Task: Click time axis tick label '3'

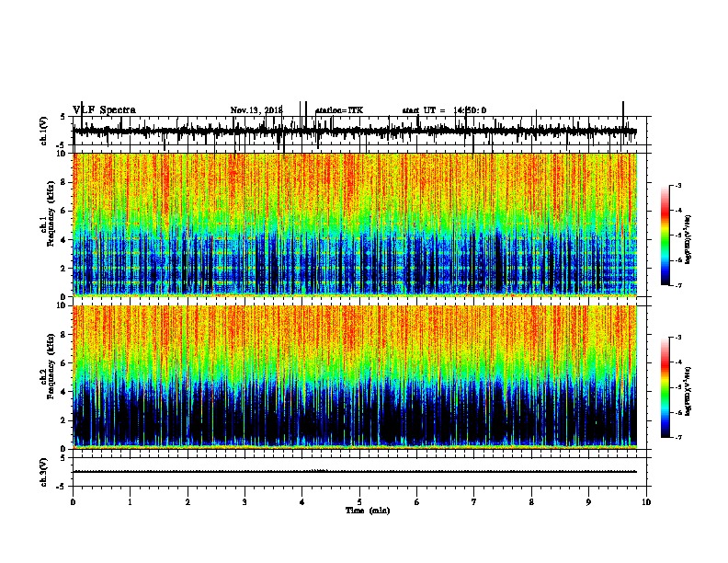Action: point(245,501)
